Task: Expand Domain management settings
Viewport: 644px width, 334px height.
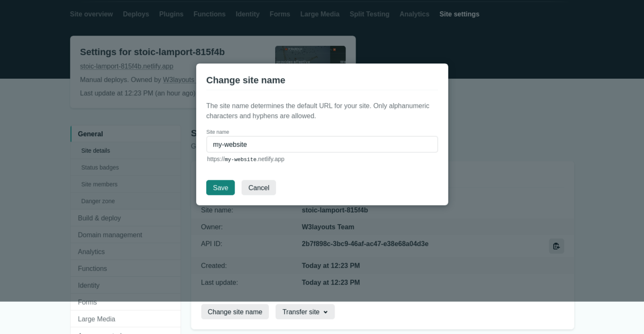Action: (110, 235)
